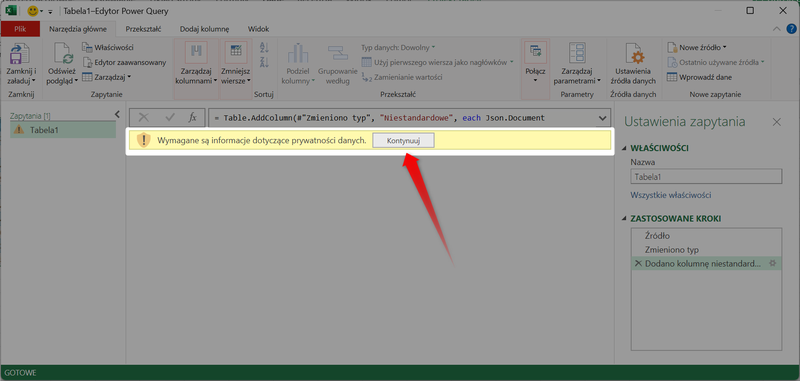Screen dimensions: 800x381
Task: Maximize the Power Query editor window
Action: 750,11
